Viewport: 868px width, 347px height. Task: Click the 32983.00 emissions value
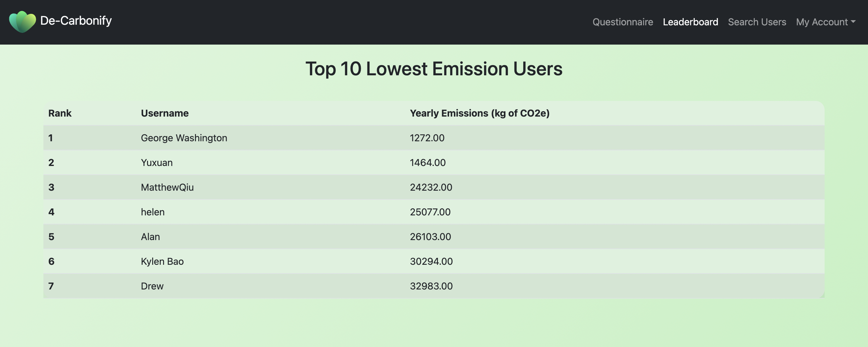pos(431,286)
